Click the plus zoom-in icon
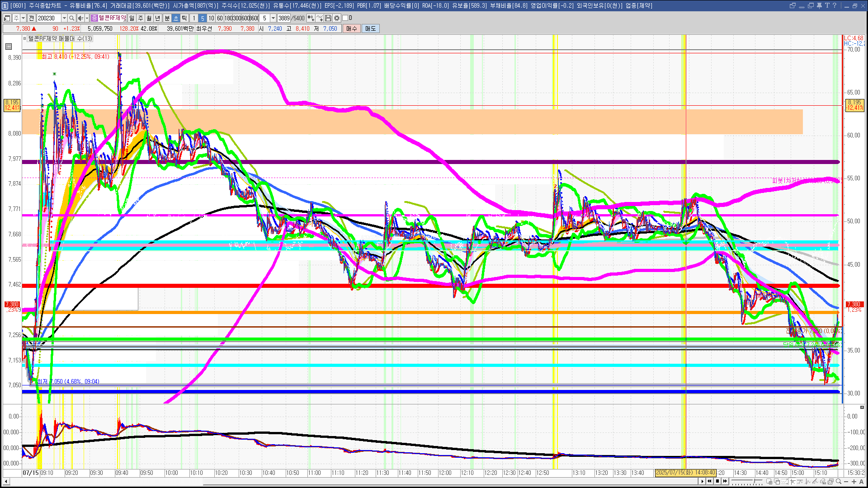Screen dimensions: 868x488 pos(854,482)
